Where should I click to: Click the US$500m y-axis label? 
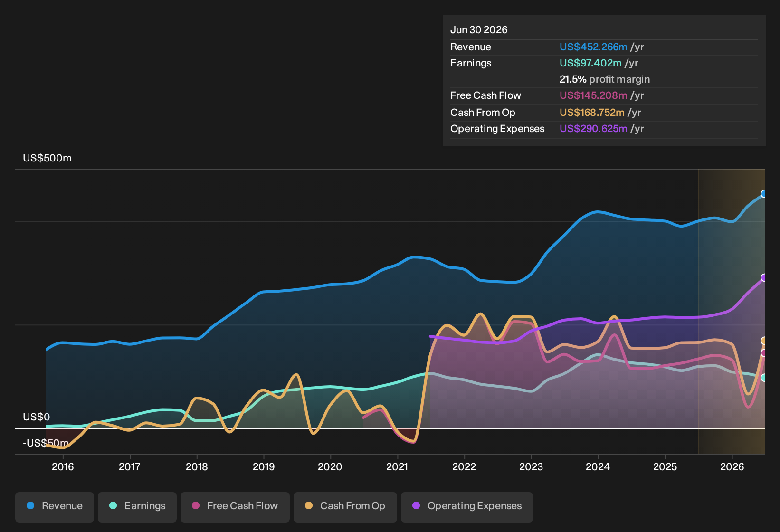tap(47, 158)
